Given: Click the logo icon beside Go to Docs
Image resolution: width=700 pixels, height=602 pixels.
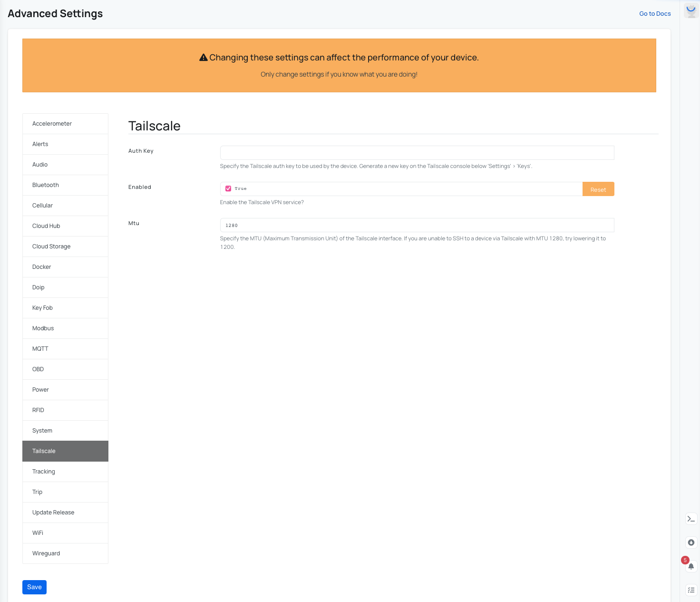Looking at the screenshot, I should pos(691,10).
